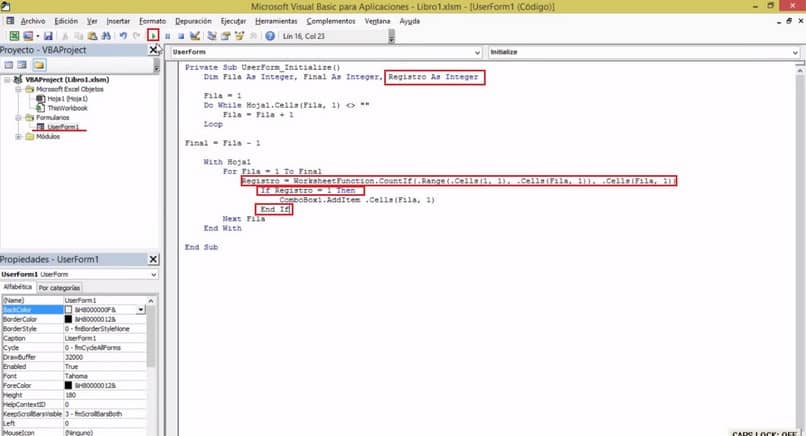Click the Enabled property value True
The width and height of the screenshot is (806, 436).
(104, 367)
